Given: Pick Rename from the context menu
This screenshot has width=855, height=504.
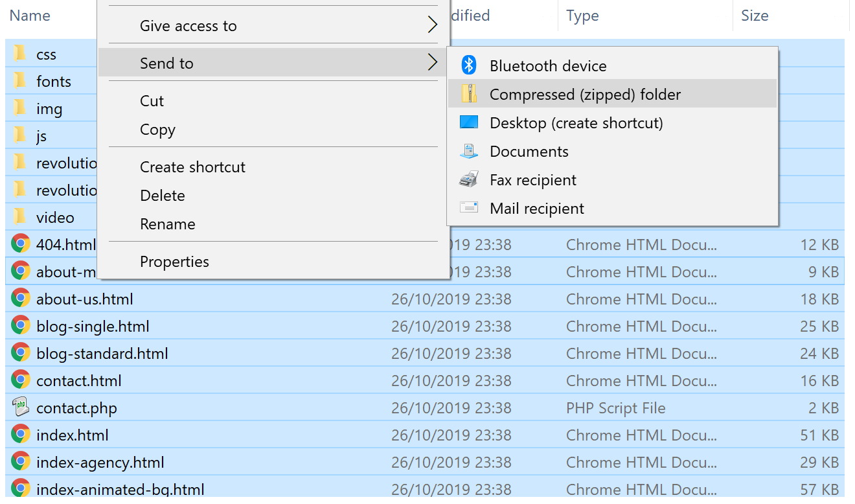Looking at the screenshot, I should pyautogui.click(x=167, y=224).
